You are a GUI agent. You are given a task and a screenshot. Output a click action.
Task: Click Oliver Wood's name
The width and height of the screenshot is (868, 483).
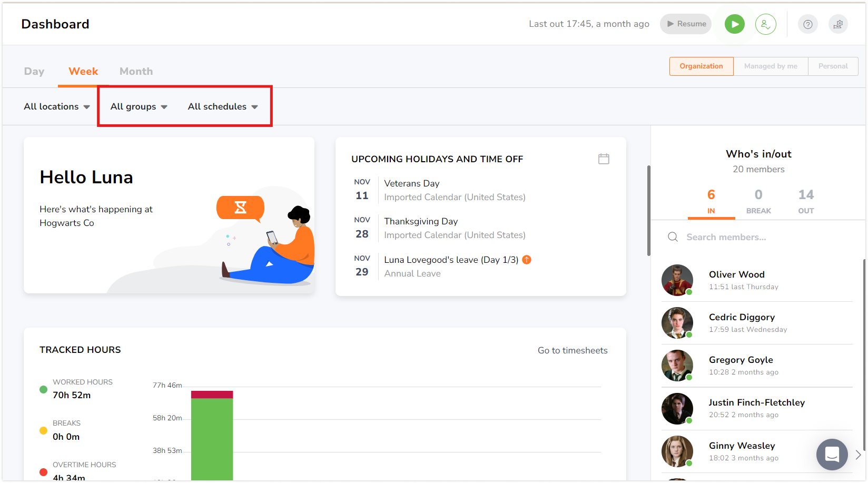(x=736, y=274)
